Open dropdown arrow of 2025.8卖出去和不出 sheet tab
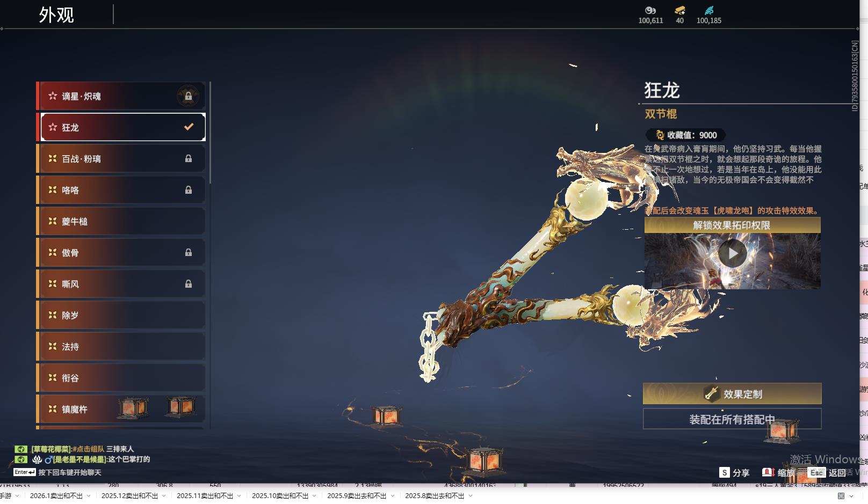Viewport: 868px width, 504px height. click(x=470, y=496)
